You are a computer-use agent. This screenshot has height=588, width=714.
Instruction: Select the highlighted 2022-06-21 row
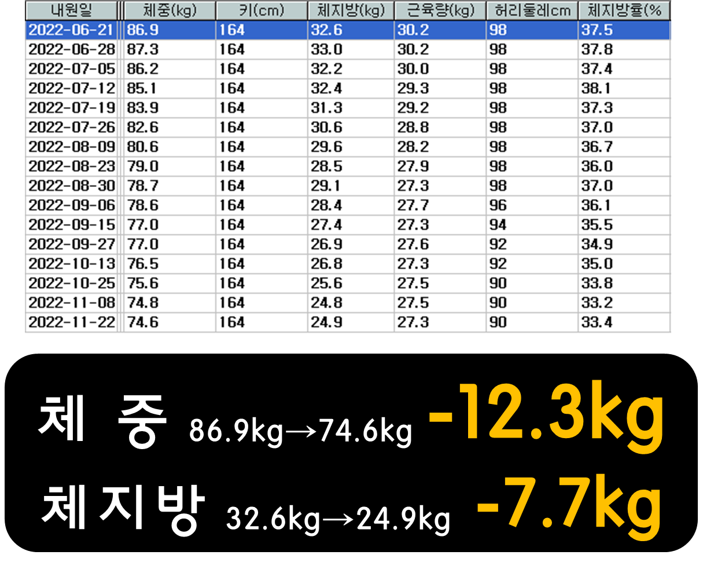point(72,28)
